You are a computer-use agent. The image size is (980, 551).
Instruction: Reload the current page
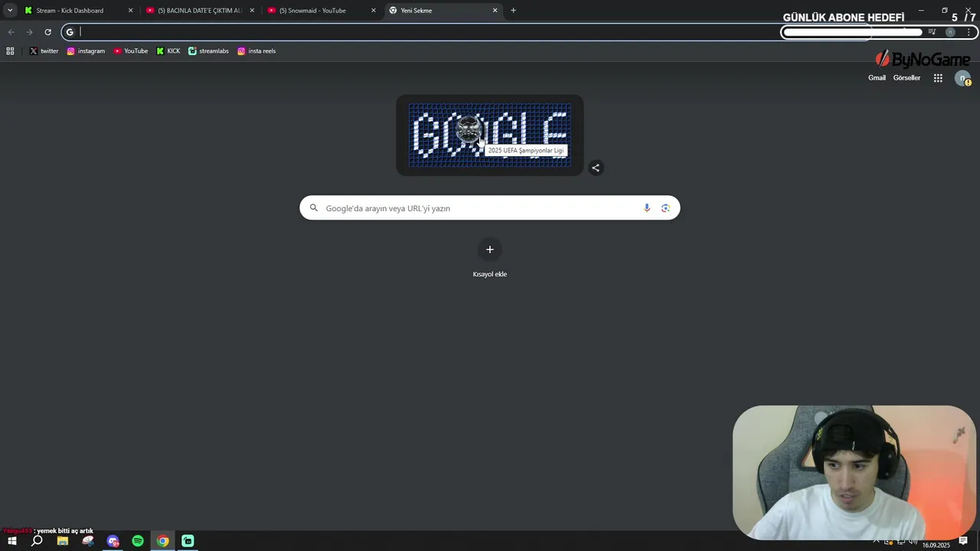47,32
